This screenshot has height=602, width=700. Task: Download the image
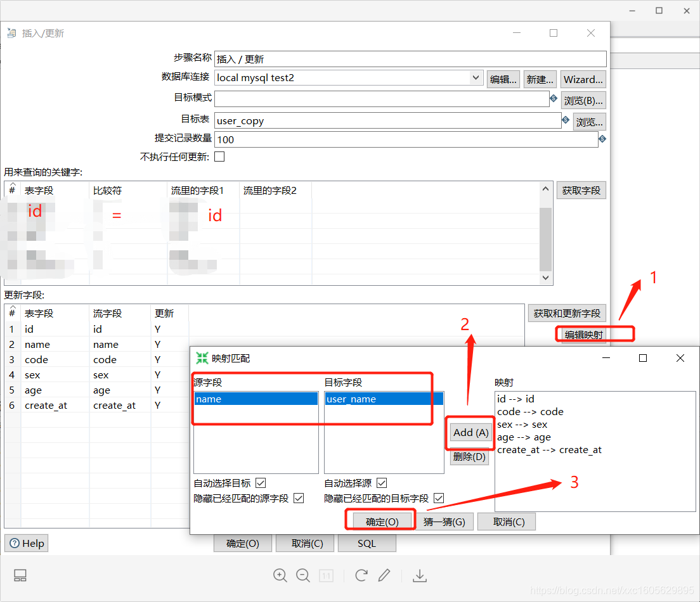(x=420, y=575)
